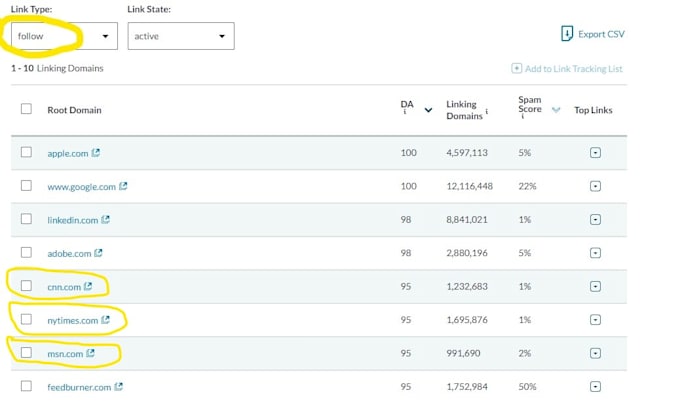Image resolution: width=680 pixels, height=401 pixels.
Task: Expand Top Links for nytimes.com row
Action: coord(595,319)
